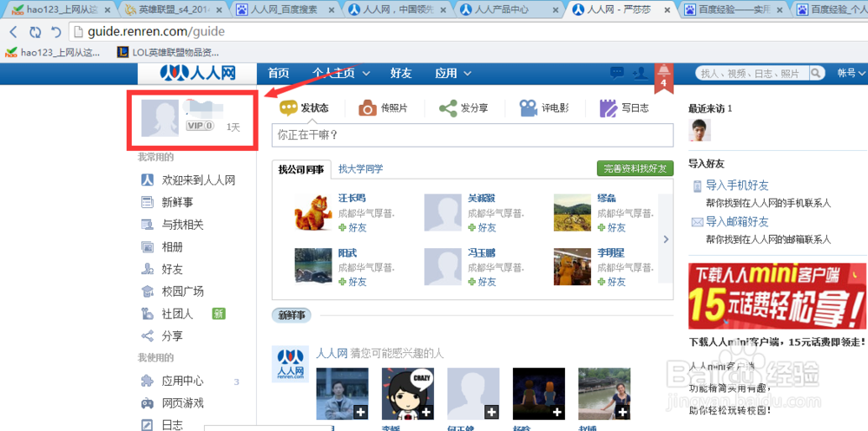Click the 新鲜事 section label button

coord(292,316)
